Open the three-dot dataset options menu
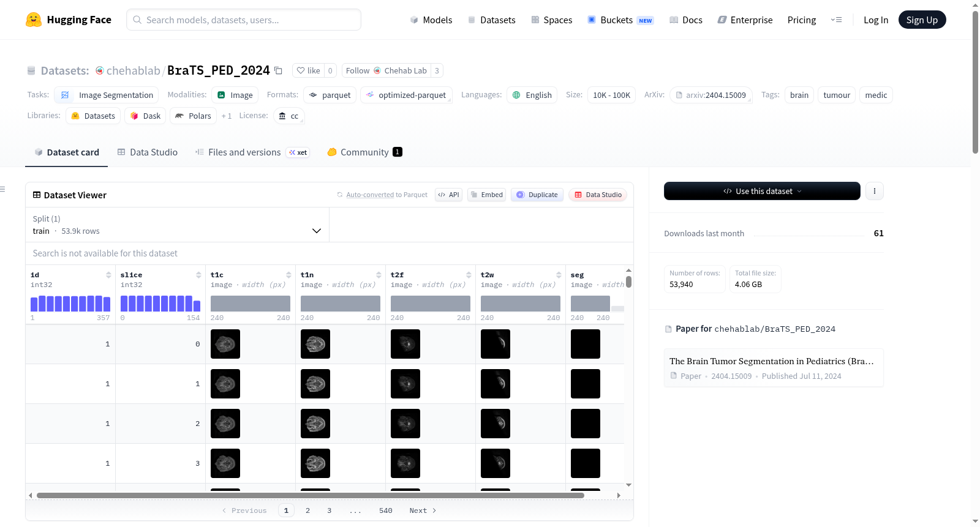The width and height of the screenshot is (980, 527). 875,191
